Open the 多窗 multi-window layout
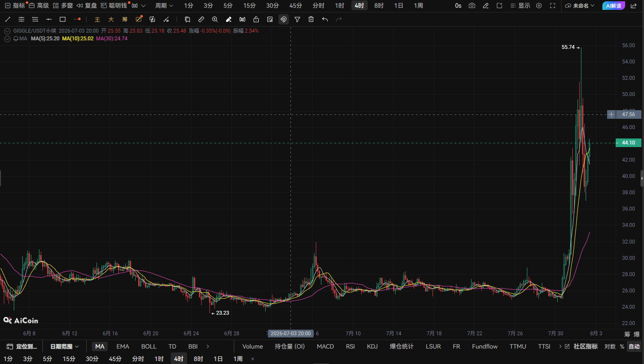The image size is (644, 364). 63,6
